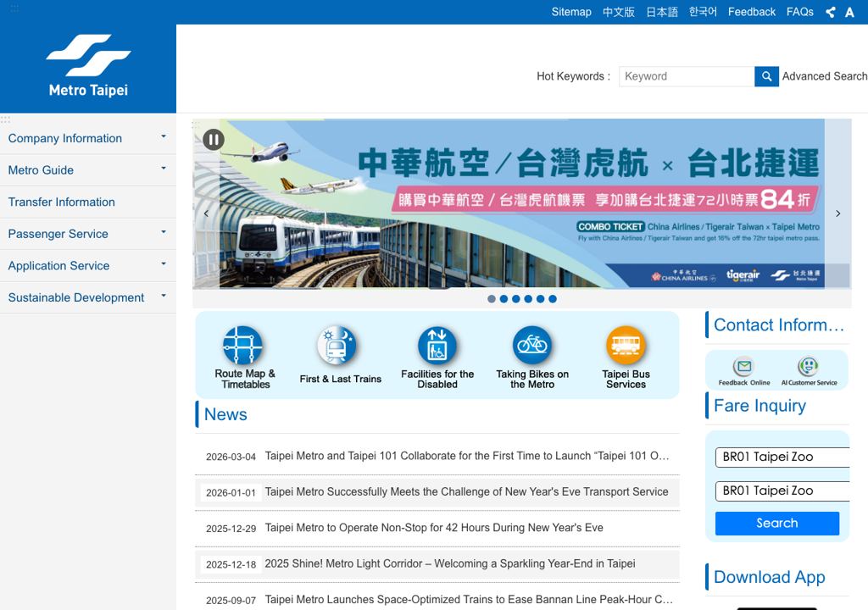Image resolution: width=868 pixels, height=610 pixels.
Task: Switch to 中文版 language
Action: point(618,12)
